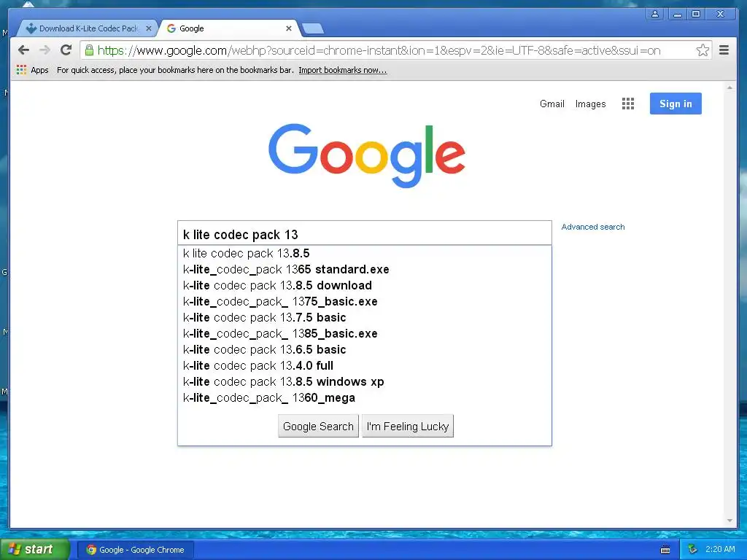Open Images link

[x=590, y=104]
